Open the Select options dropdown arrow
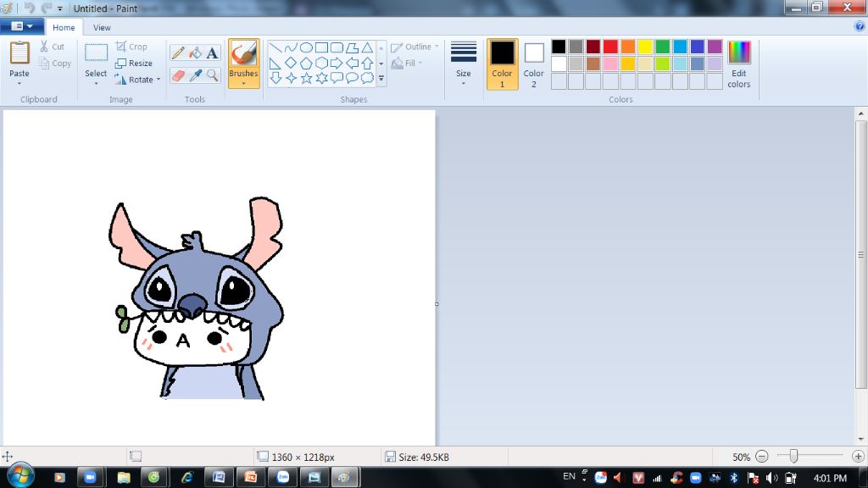 pyautogui.click(x=96, y=84)
